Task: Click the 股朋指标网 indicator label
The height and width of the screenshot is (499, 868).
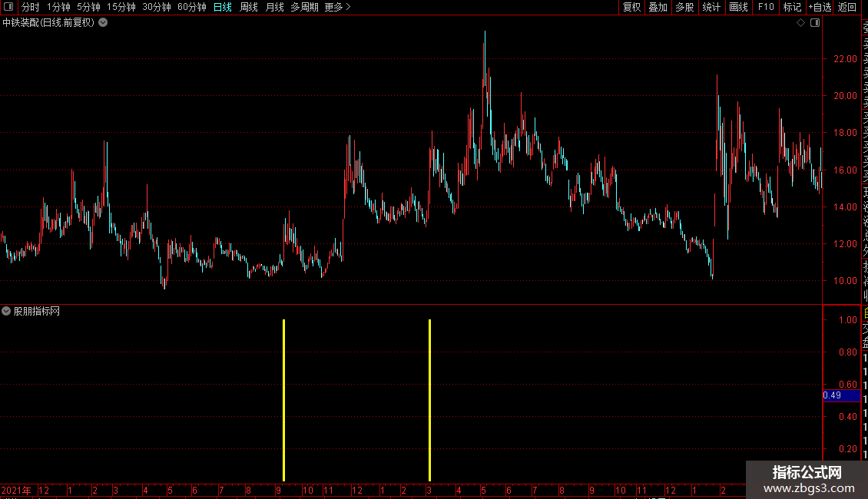Action: coord(37,312)
